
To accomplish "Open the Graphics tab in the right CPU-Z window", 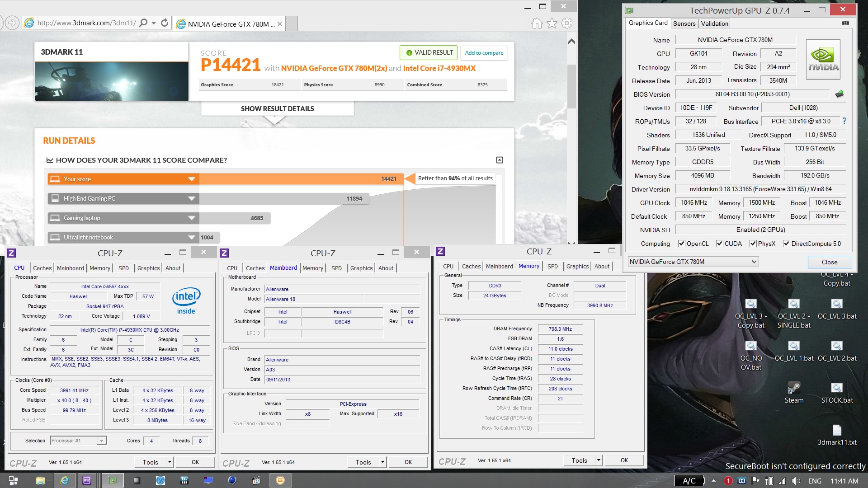I will (577, 266).
